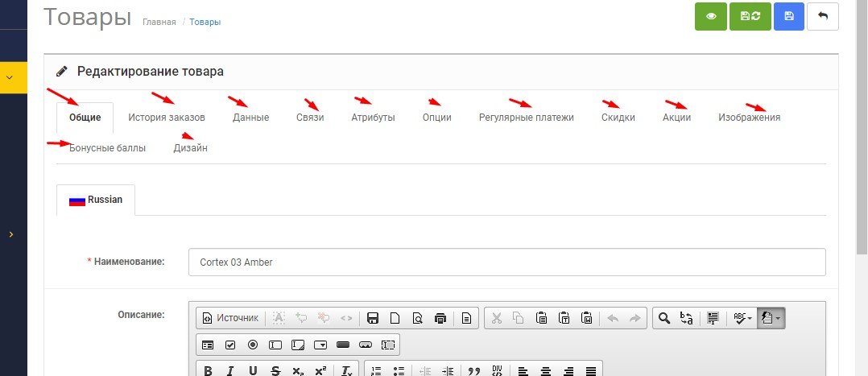Click the green eye preview button
The width and height of the screenshot is (868, 376).
click(x=711, y=16)
